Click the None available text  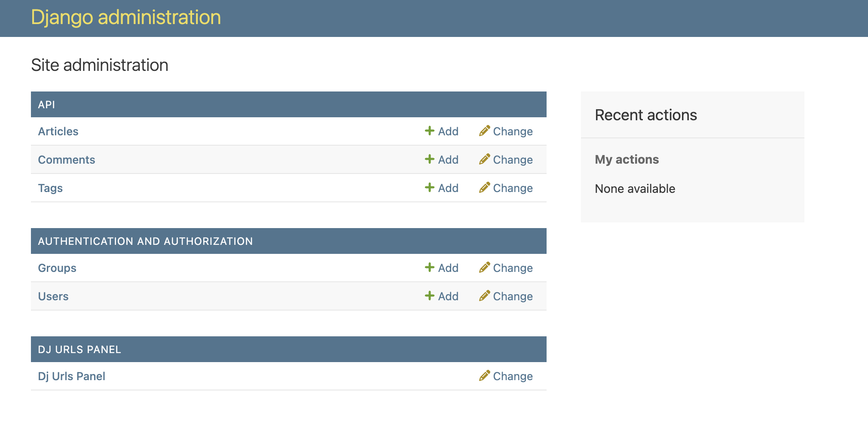635,189
